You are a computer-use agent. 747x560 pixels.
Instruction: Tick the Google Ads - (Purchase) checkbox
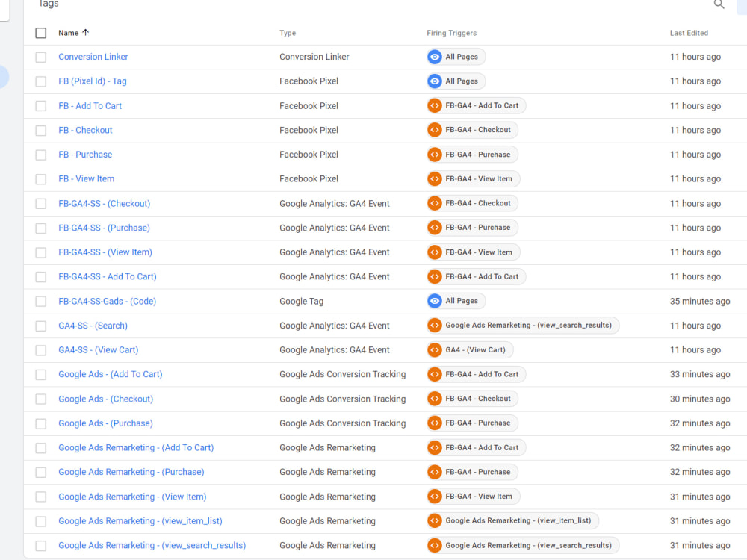(41, 423)
